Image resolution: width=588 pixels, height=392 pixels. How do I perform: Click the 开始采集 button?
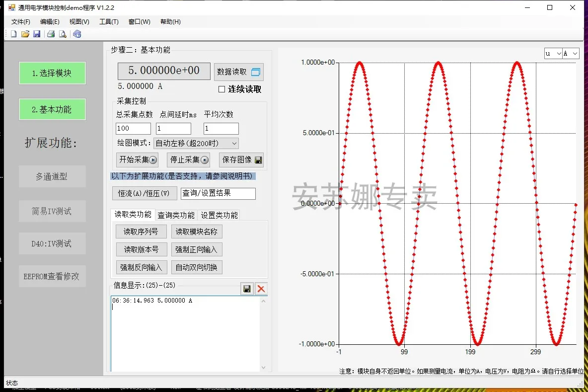(x=138, y=160)
